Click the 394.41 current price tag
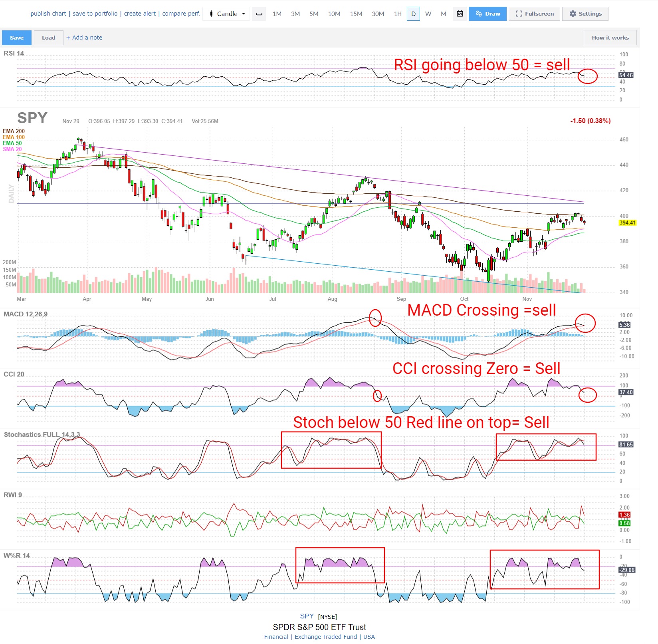The image size is (658, 644). [627, 223]
